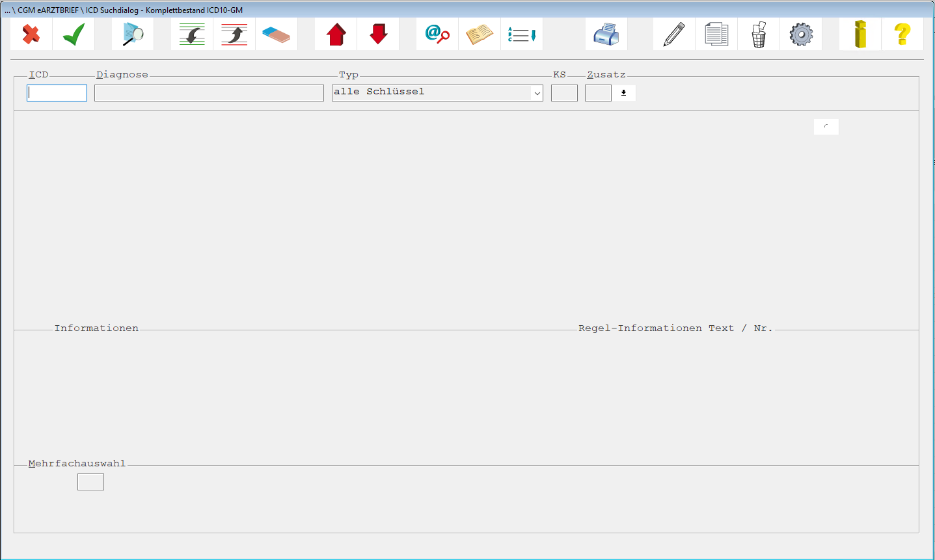The height and width of the screenshot is (560, 935).
Task: Click the Zusatz input box
Action: pos(598,93)
